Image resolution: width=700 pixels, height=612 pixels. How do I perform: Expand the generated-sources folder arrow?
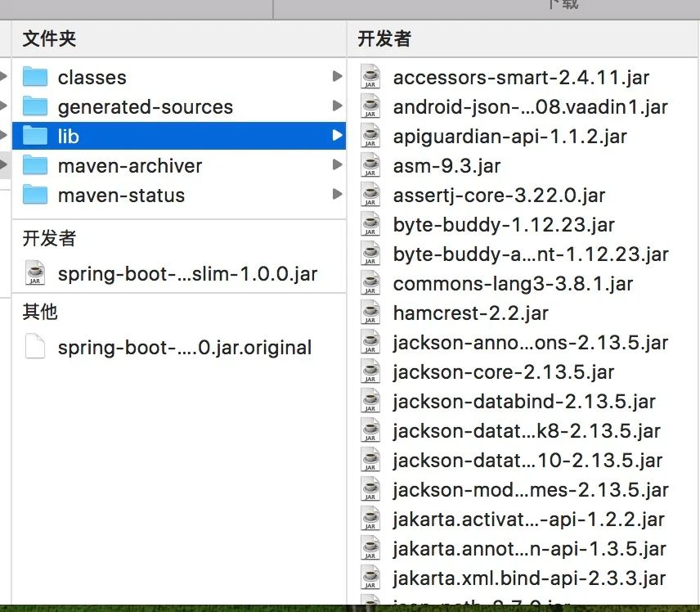338,106
